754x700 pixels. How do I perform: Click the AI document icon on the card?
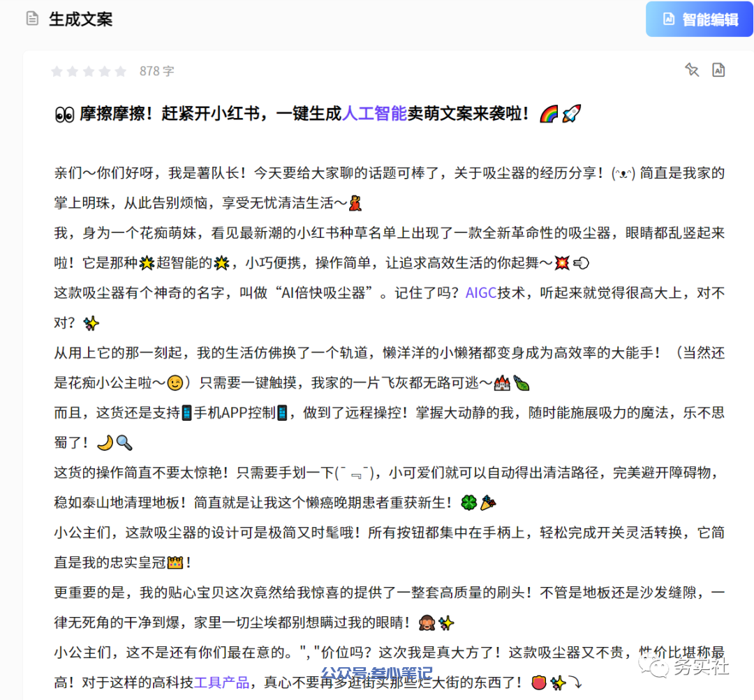pyautogui.click(x=718, y=70)
